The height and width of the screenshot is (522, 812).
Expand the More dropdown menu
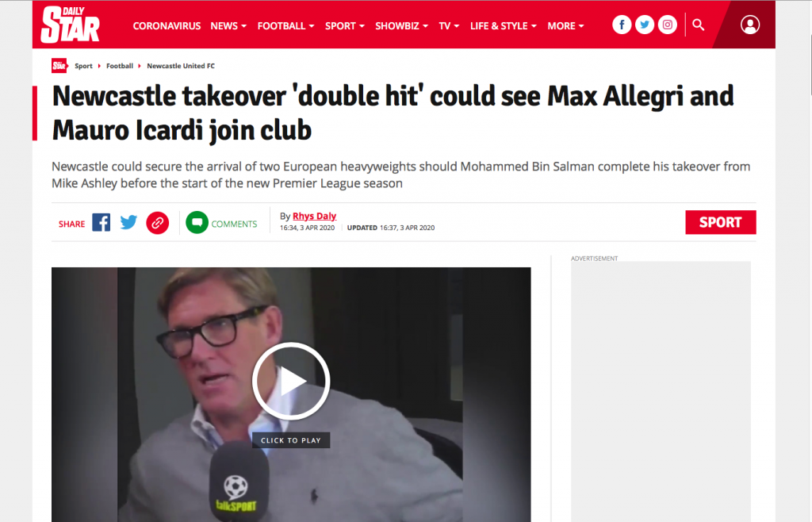[x=565, y=26]
